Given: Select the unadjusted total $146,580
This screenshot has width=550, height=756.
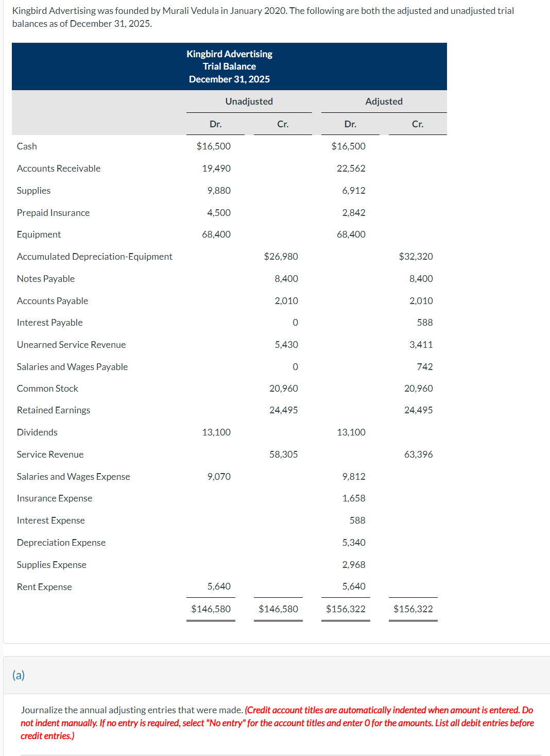Looking at the screenshot, I should [x=211, y=609].
